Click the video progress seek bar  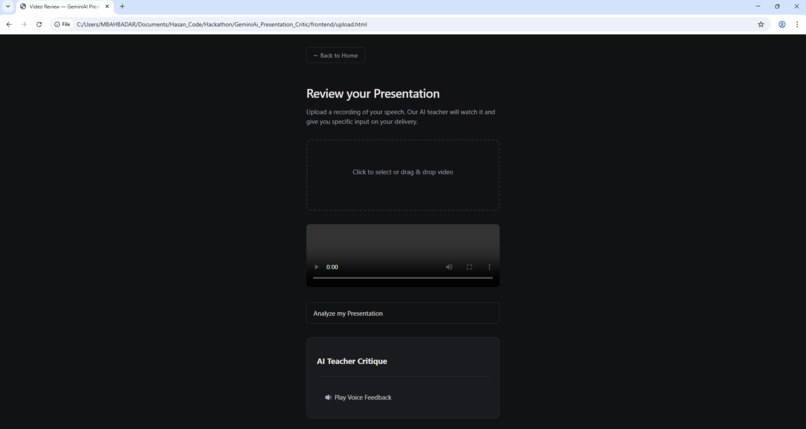[x=402, y=278]
